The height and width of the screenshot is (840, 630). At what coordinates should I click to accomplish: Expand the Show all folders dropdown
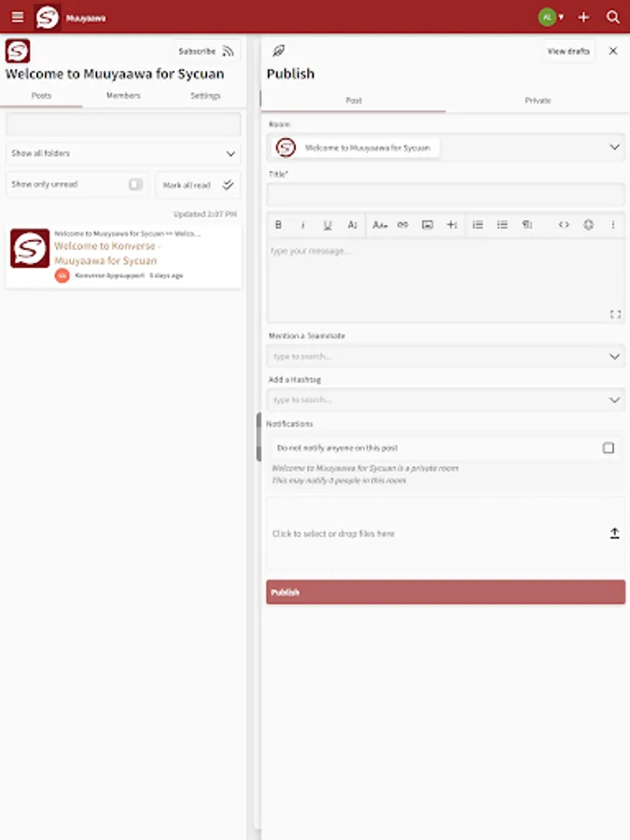click(123, 153)
